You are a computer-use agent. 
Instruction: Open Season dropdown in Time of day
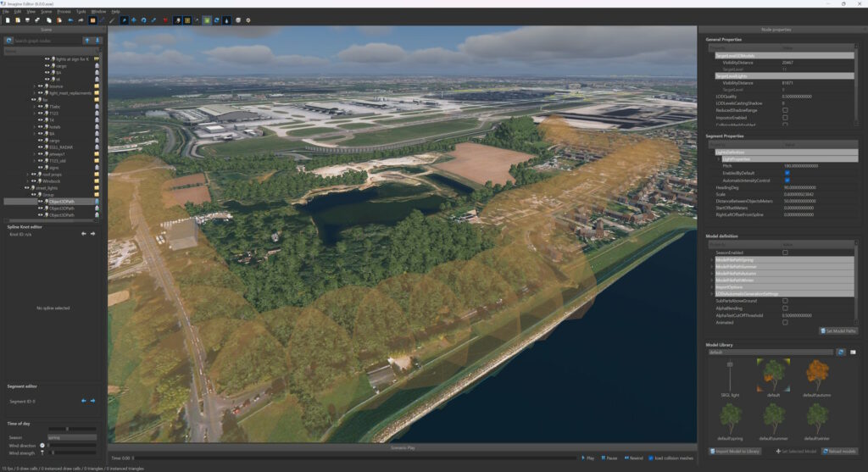72,438
